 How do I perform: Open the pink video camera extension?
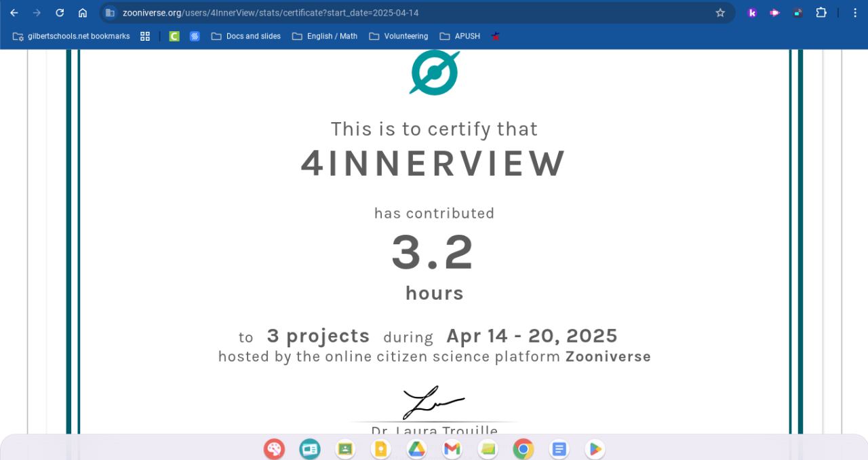coord(774,13)
